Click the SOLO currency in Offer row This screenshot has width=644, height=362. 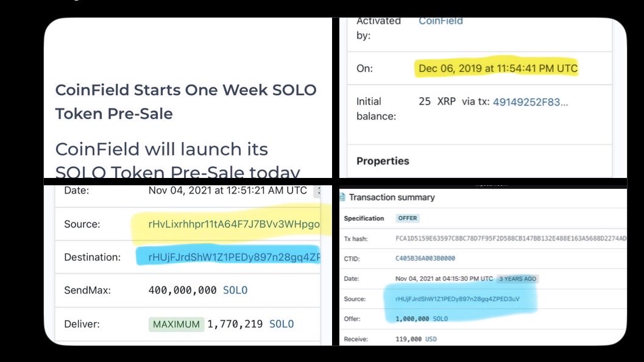tap(440, 319)
